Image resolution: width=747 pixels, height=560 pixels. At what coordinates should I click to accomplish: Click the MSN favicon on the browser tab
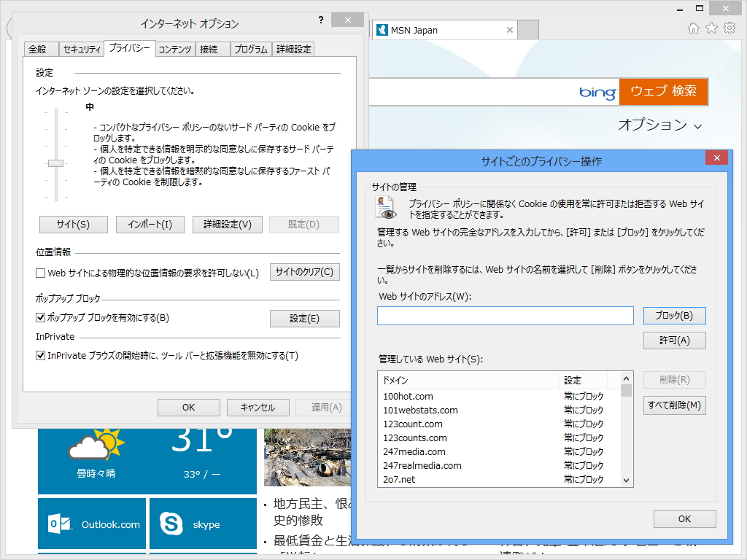point(382,31)
